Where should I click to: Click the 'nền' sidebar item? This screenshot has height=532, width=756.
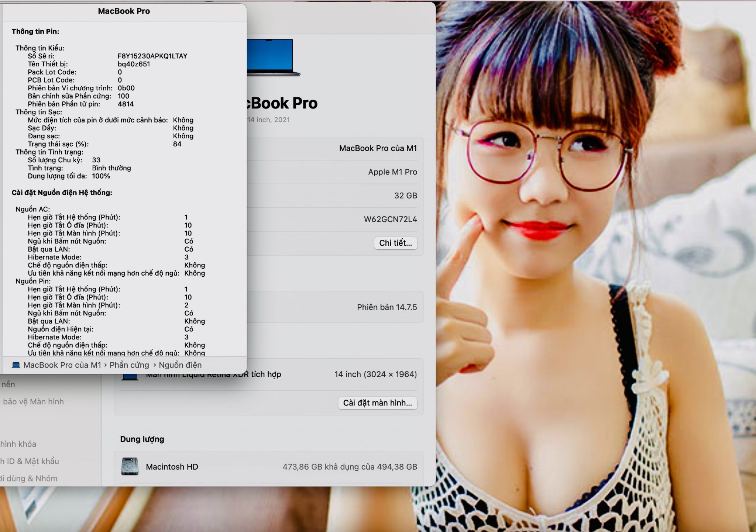[8, 384]
